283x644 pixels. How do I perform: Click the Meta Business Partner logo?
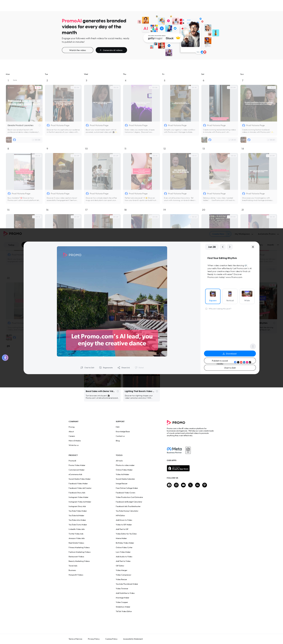[x=174, y=450]
